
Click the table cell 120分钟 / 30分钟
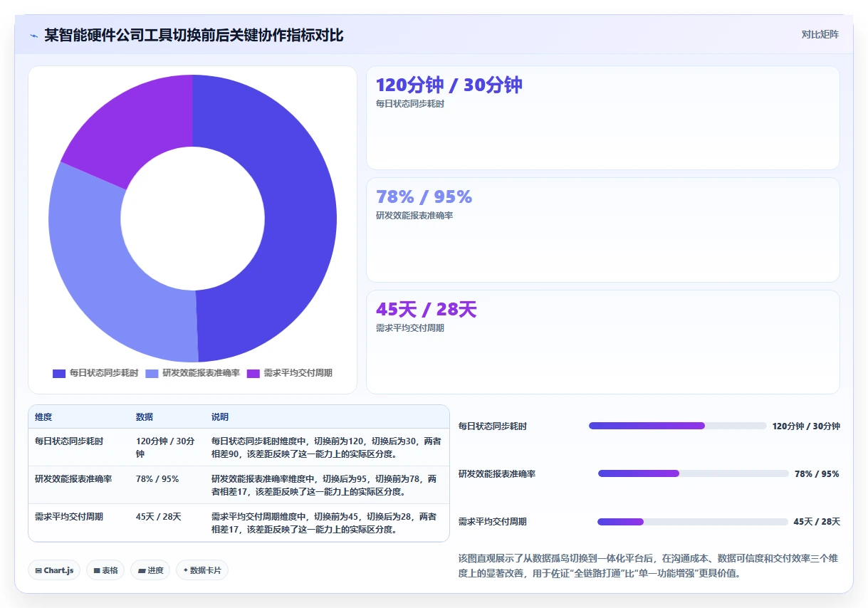pyautogui.click(x=165, y=447)
